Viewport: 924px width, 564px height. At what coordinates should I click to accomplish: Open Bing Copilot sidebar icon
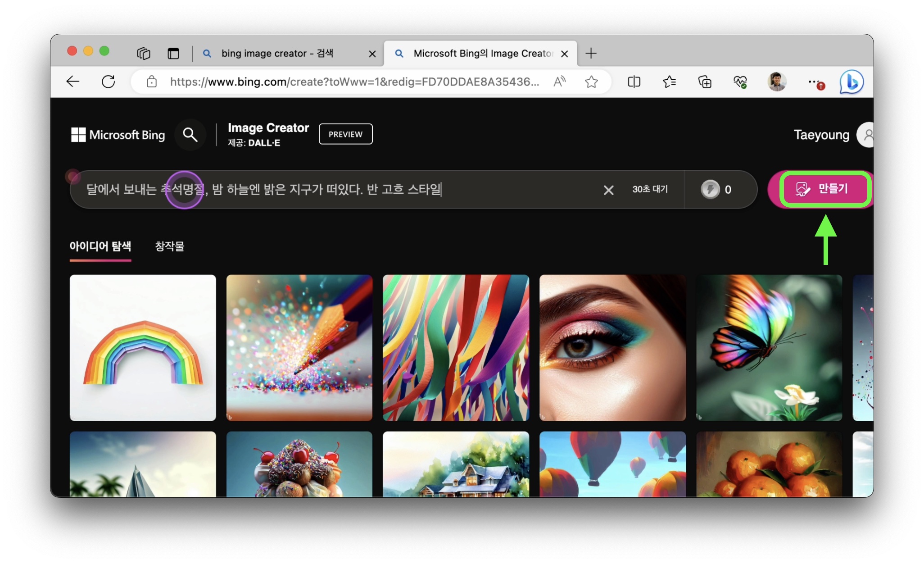click(x=852, y=82)
